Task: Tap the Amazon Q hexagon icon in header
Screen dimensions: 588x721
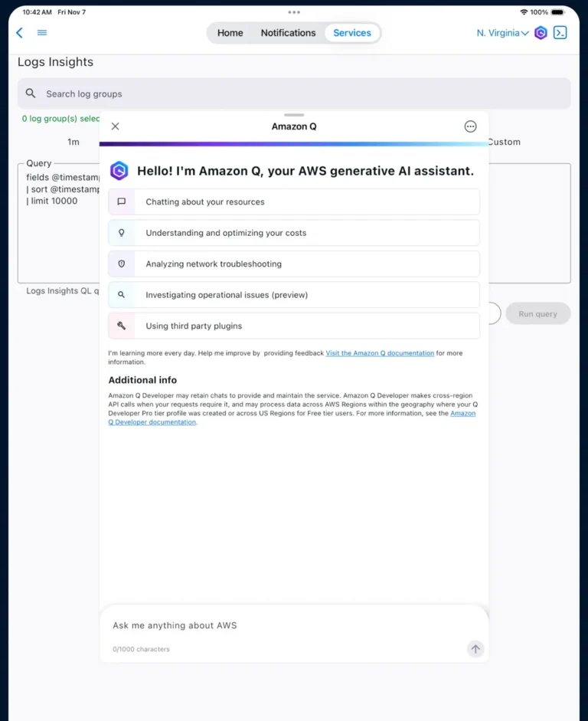Action: pyautogui.click(x=541, y=33)
